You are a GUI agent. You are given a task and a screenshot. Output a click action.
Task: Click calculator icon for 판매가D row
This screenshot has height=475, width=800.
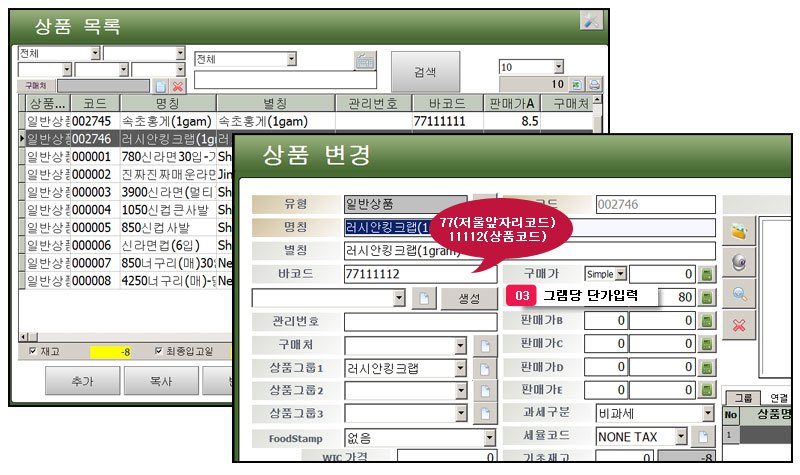707,367
